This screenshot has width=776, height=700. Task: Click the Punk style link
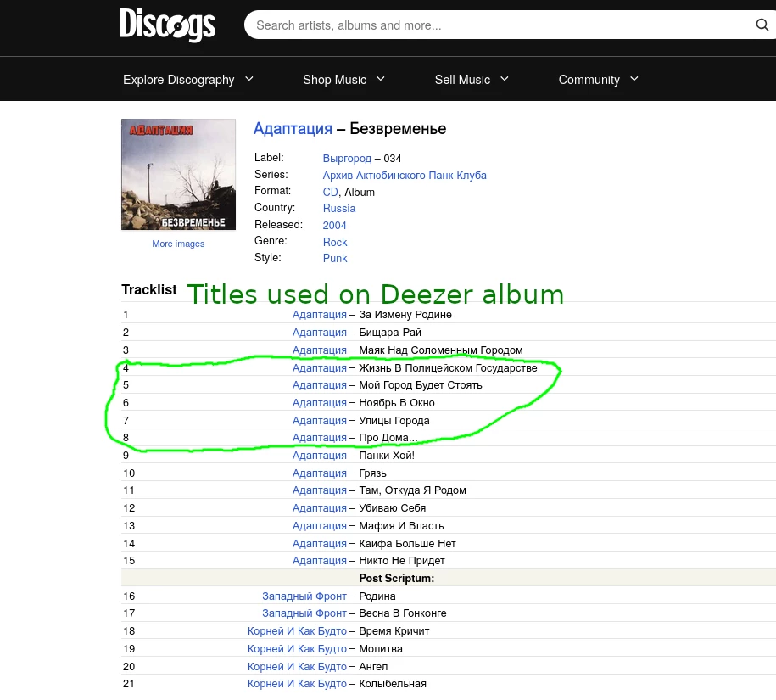click(x=335, y=259)
